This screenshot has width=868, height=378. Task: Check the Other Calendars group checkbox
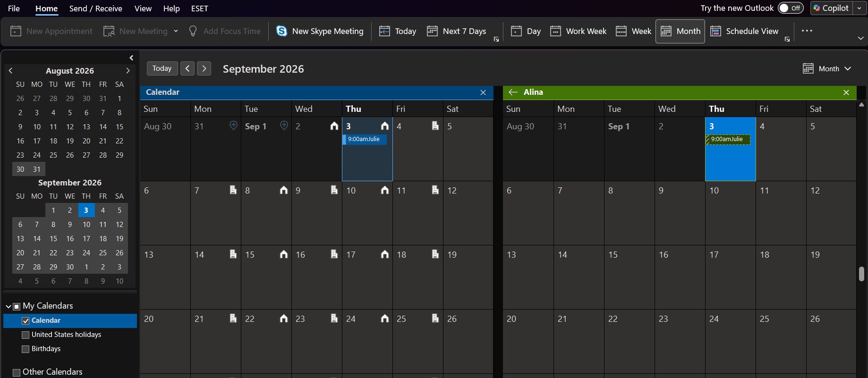17,373
